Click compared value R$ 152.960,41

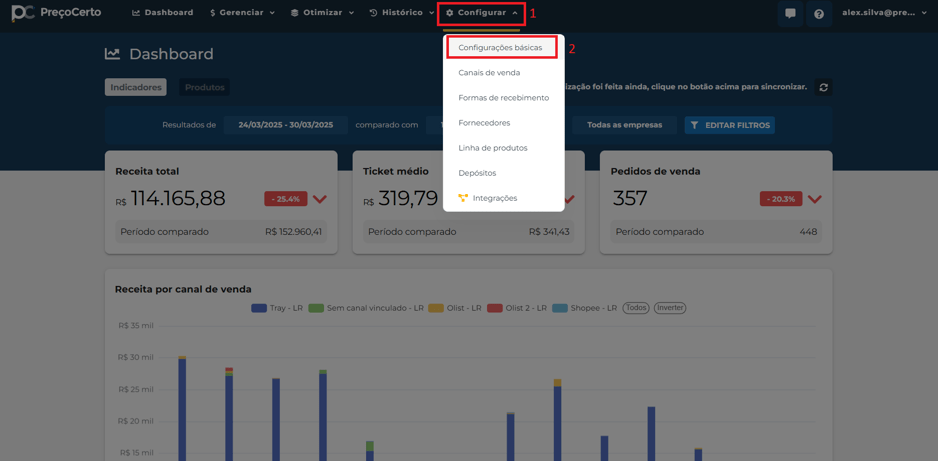296,232
